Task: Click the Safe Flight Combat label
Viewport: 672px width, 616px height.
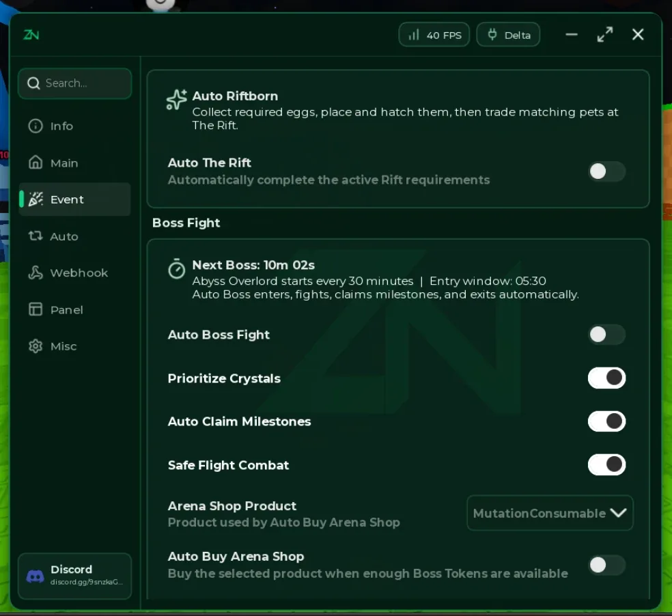Action: [228, 465]
